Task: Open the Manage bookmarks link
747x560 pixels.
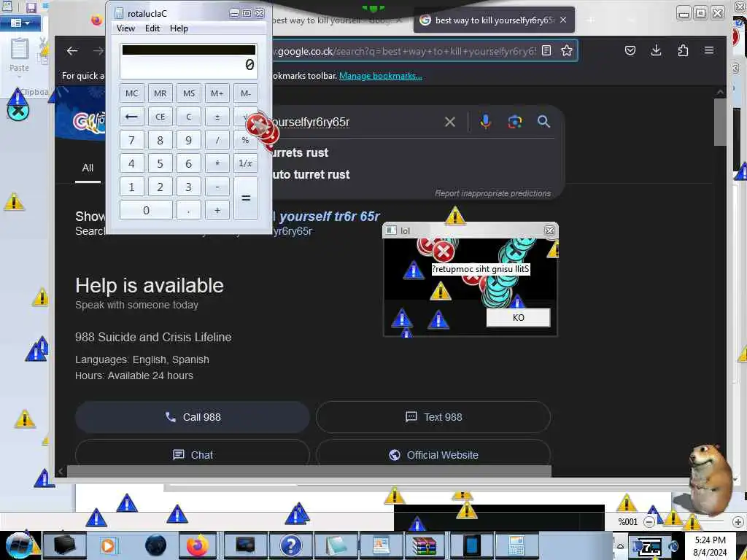Action: [381, 76]
